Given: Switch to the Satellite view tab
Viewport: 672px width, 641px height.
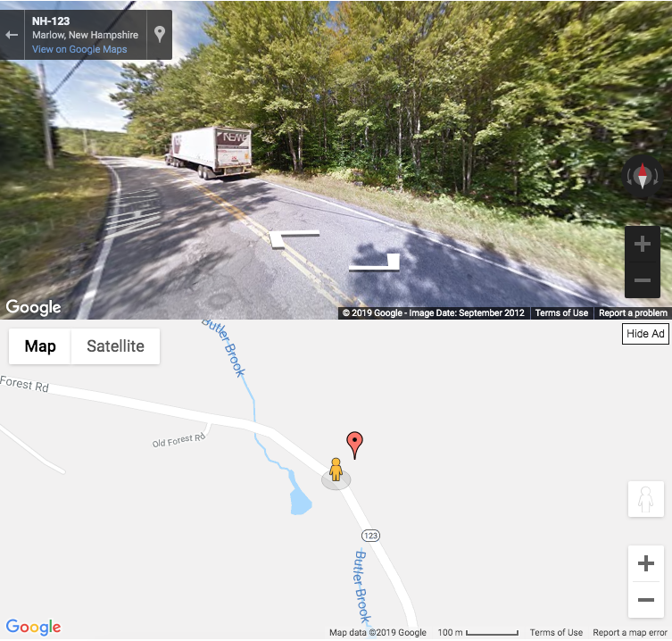Looking at the screenshot, I should [115, 346].
